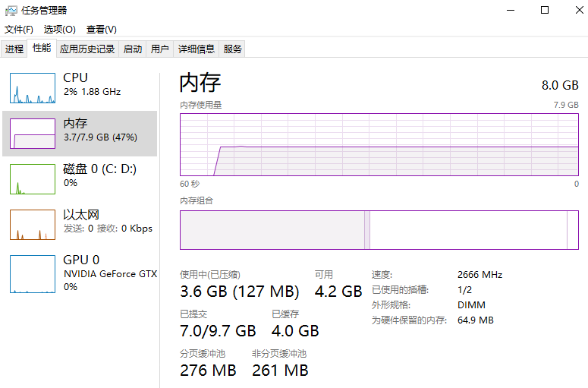This screenshot has width=588, height=388.
Task: Click the 内存组合 composition bar
Action: click(x=379, y=230)
